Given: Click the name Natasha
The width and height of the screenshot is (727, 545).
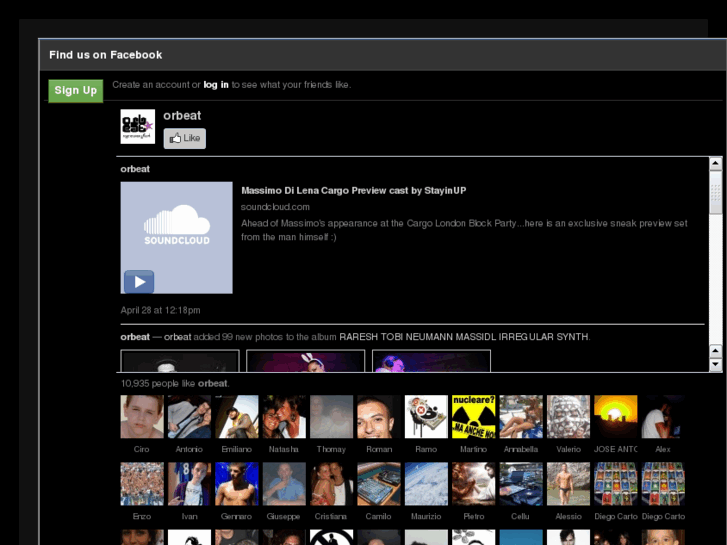Looking at the screenshot, I should coord(284,449).
